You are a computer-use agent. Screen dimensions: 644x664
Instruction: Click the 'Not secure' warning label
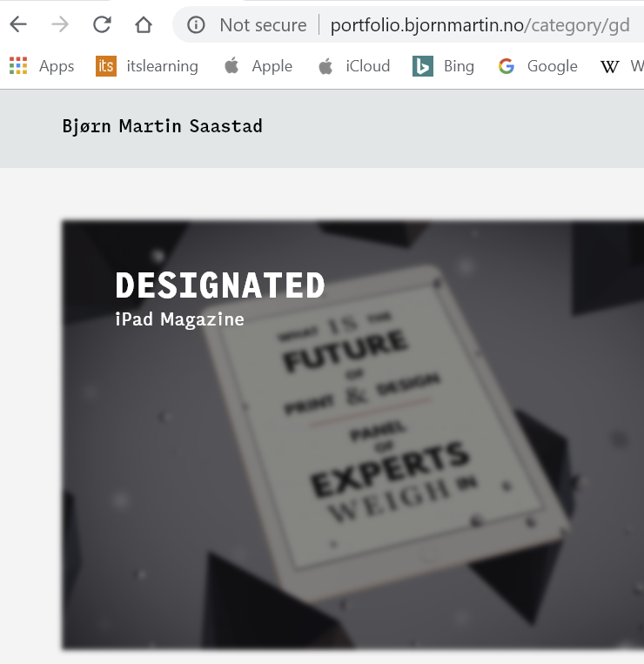[263, 25]
